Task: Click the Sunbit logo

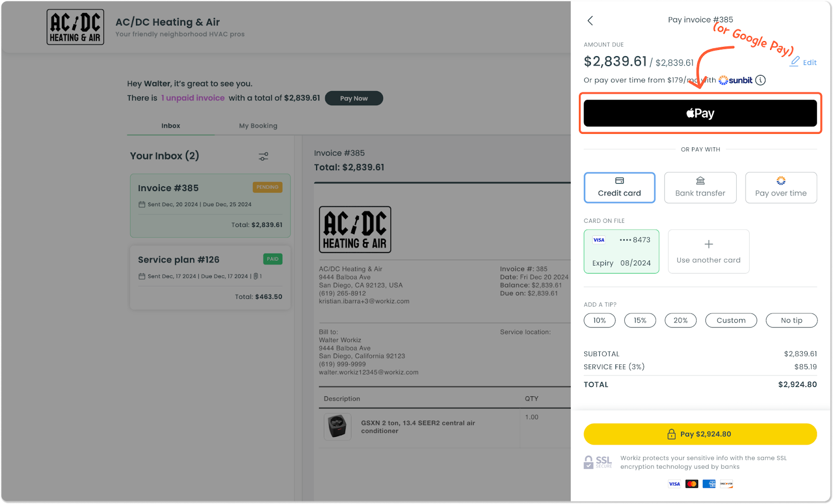Action: (736, 80)
